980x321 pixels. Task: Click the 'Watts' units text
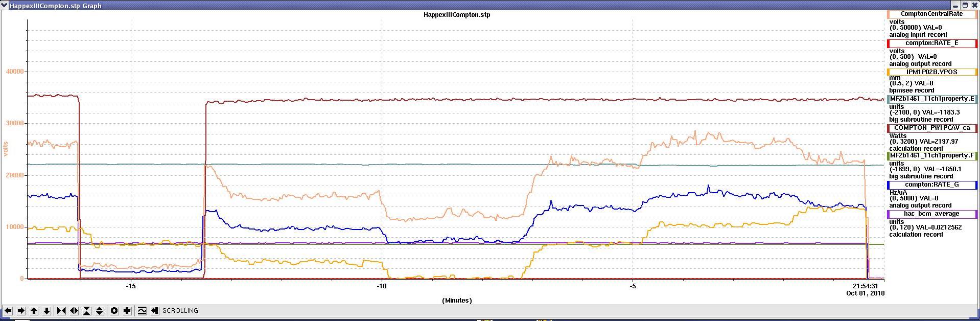point(899,136)
